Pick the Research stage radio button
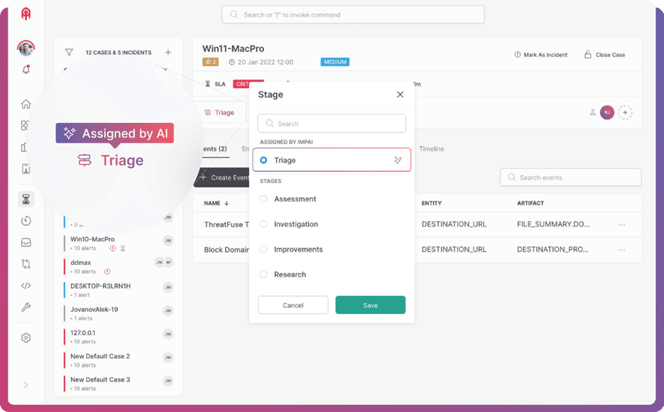 point(264,274)
